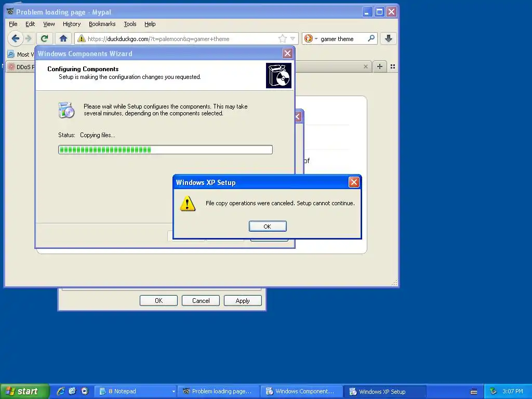This screenshot has width=532, height=399.
Task: Open a new tab with plus button
Action: click(x=380, y=66)
